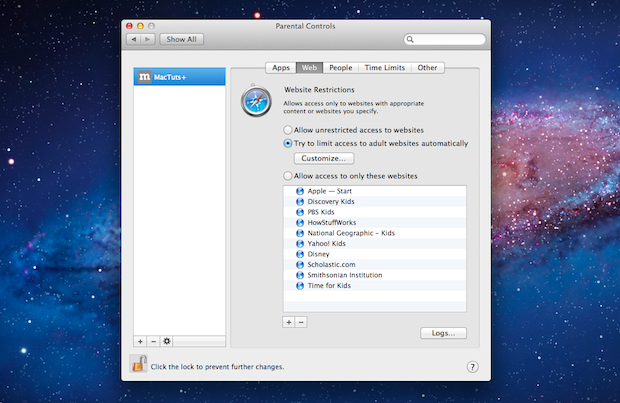
Task: Click in the preferences search field
Action: tap(444, 39)
